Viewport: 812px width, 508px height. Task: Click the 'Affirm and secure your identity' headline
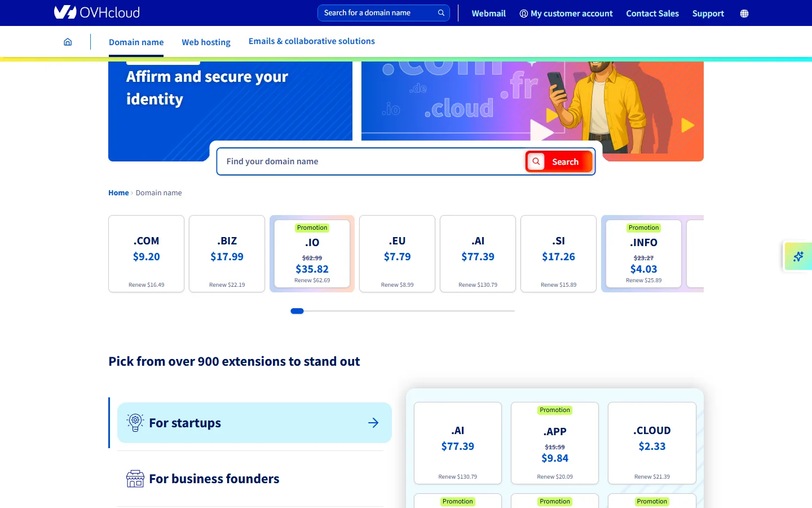coord(207,87)
